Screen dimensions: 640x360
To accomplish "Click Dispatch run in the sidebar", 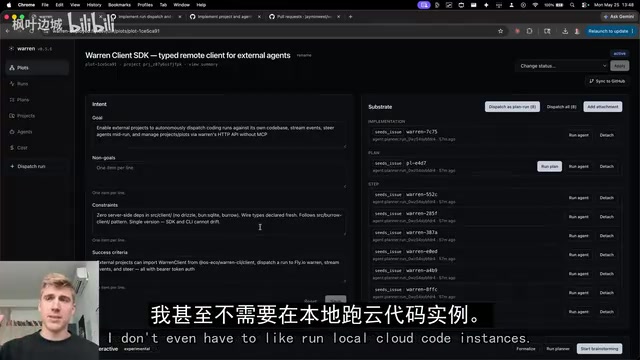I will (37, 167).
